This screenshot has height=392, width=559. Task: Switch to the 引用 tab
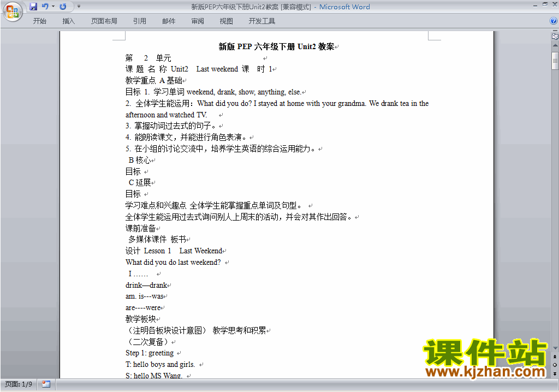139,21
